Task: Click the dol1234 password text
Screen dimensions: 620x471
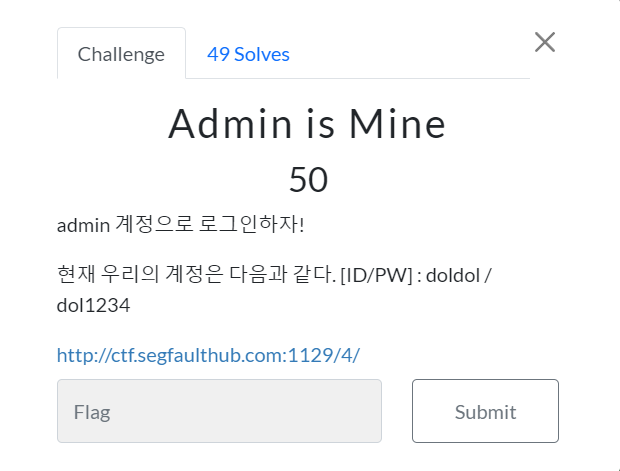Action: tap(93, 305)
